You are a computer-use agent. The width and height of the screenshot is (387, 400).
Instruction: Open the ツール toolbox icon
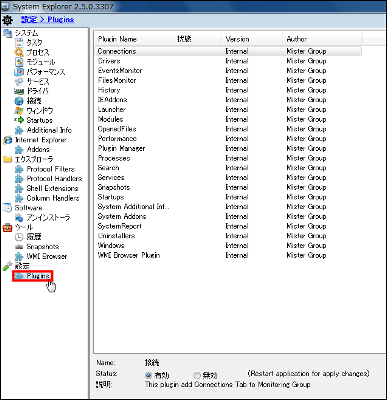point(7,227)
